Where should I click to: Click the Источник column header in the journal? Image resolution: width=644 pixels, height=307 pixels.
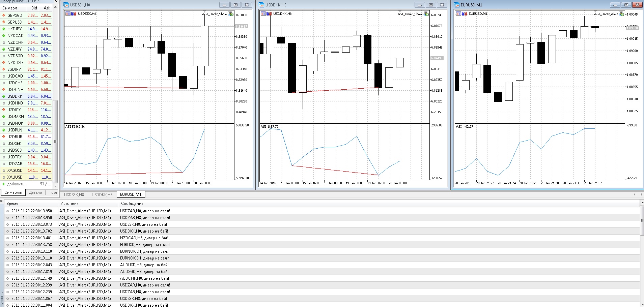(88, 204)
